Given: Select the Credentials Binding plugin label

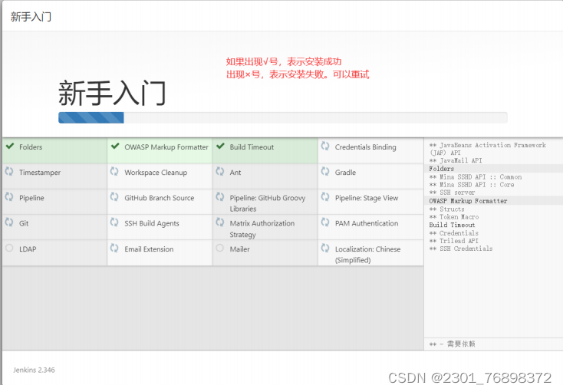Looking at the screenshot, I should point(366,147).
